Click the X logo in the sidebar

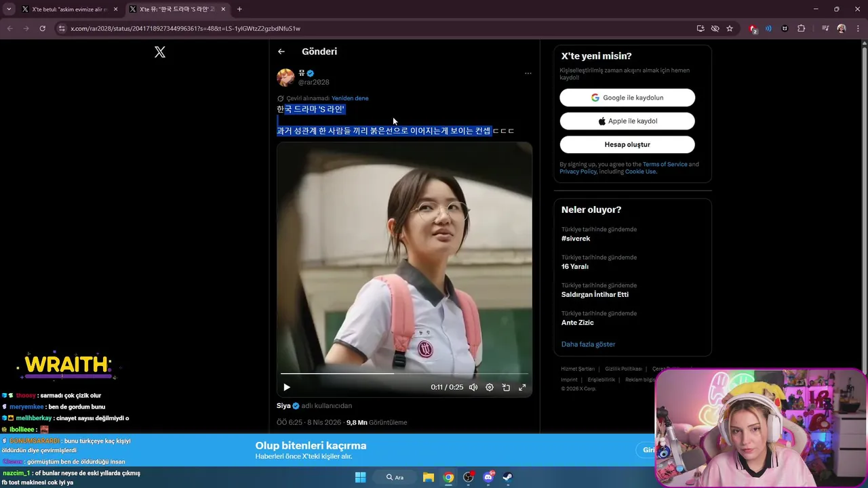pos(160,52)
